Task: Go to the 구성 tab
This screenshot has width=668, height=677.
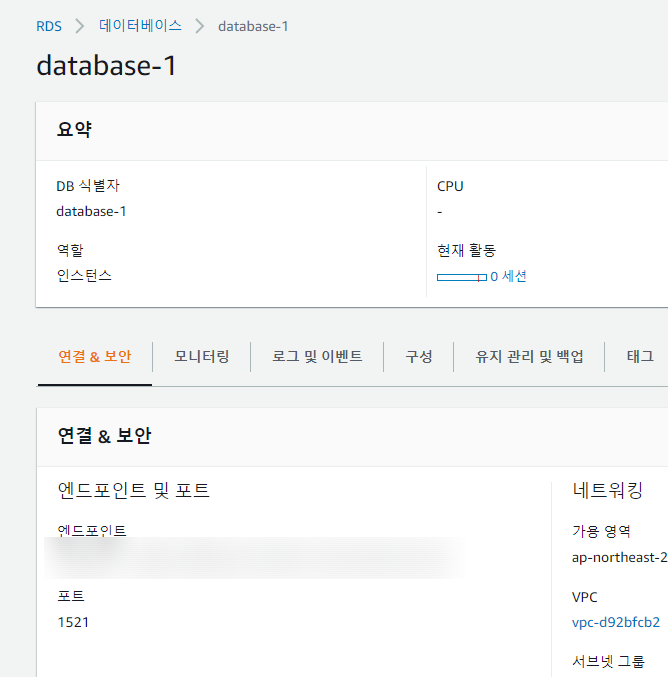Action: pyautogui.click(x=418, y=356)
